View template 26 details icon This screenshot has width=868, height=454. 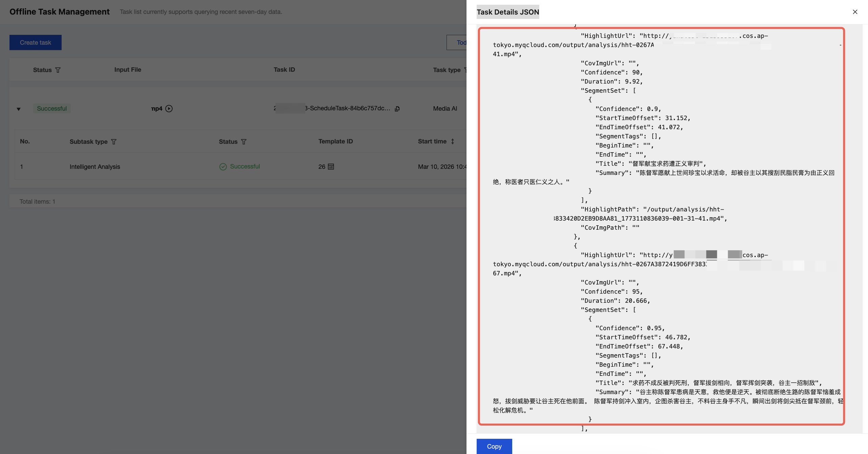[x=331, y=167]
